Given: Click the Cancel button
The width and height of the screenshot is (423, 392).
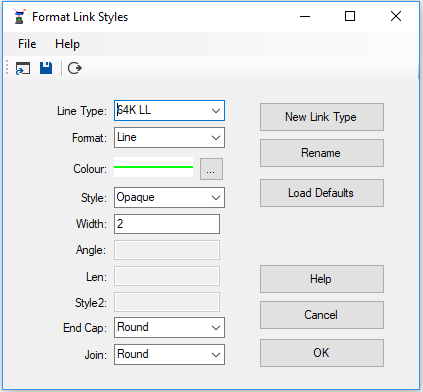Looking at the screenshot, I should click(322, 315).
